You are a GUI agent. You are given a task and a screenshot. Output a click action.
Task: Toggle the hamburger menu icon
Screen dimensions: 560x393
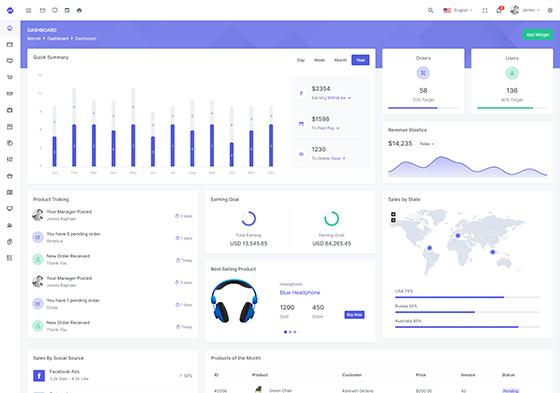29,10
